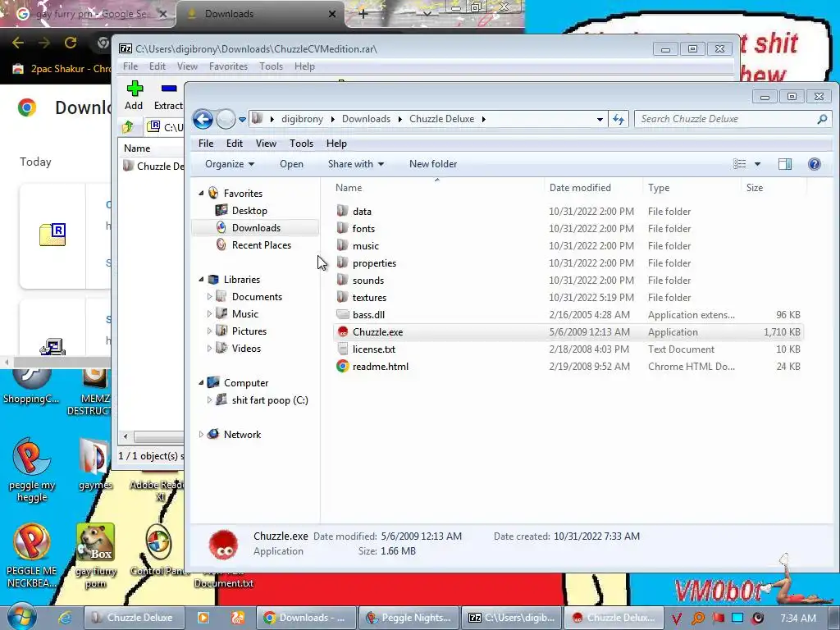Collapse the Favorites tree group
840x630 pixels.
coord(202,194)
